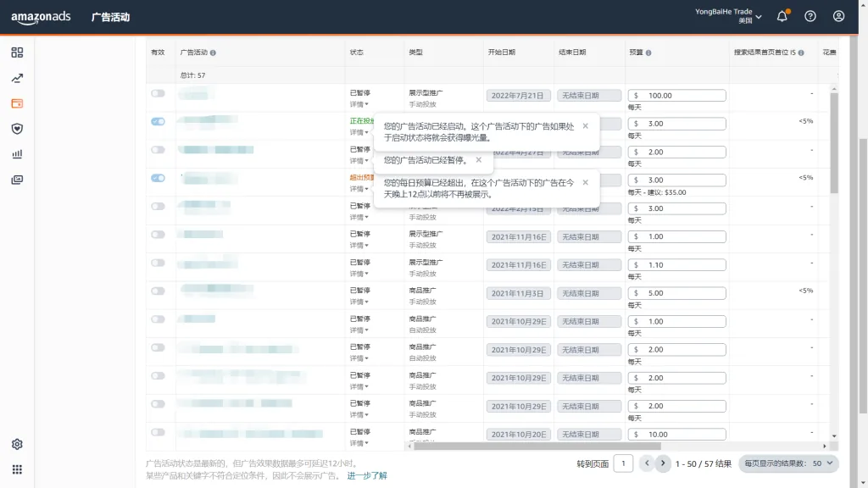This screenshot has width=868, height=488.
Task: Click the amazon ads logo
Action: click(x=41, y=17)
